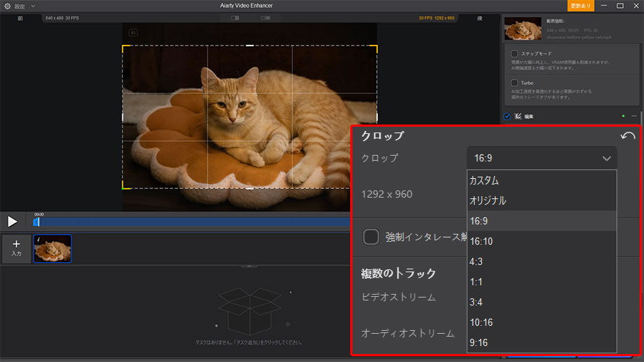
Task: Click the AI badge on preview
Action: click(x=133, y=33)
